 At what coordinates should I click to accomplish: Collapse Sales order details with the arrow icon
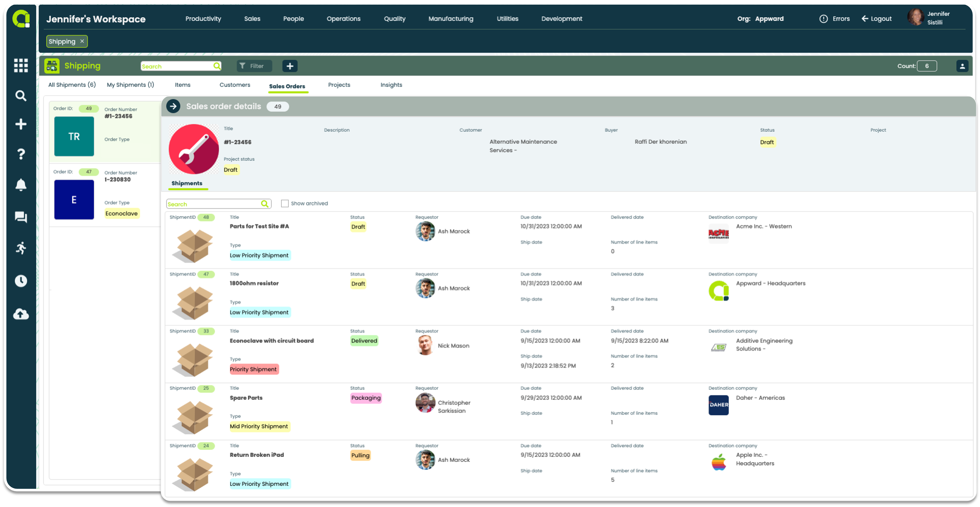coord(173,107)
